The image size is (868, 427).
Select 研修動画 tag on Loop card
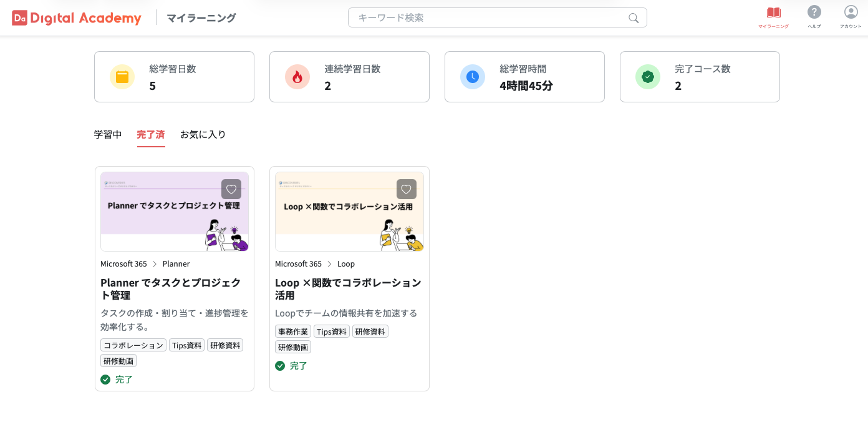coord(293,347)
